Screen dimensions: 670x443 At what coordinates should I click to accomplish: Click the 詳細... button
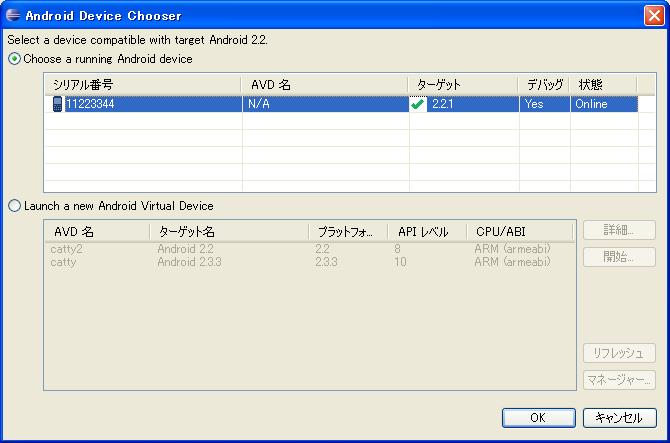tap(619, 230)
